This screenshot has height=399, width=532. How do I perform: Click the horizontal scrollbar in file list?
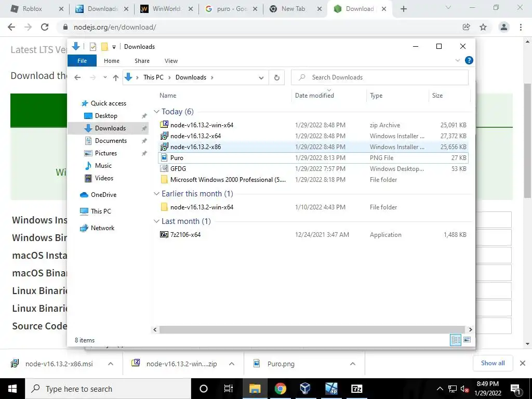[x=312, y=329]
